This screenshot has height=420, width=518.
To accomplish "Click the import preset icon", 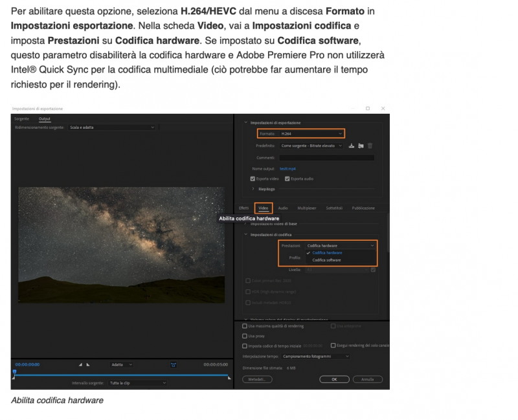I will [361, 146].
